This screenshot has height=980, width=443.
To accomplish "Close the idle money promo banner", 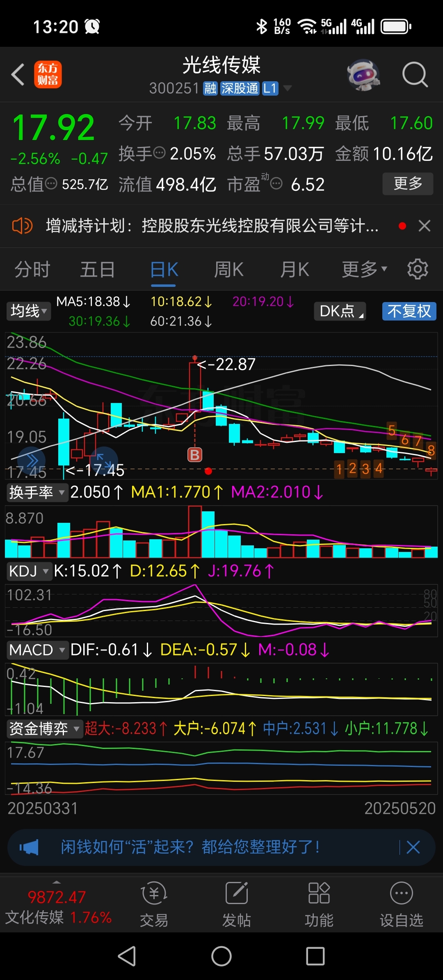I will pos(413,847).
